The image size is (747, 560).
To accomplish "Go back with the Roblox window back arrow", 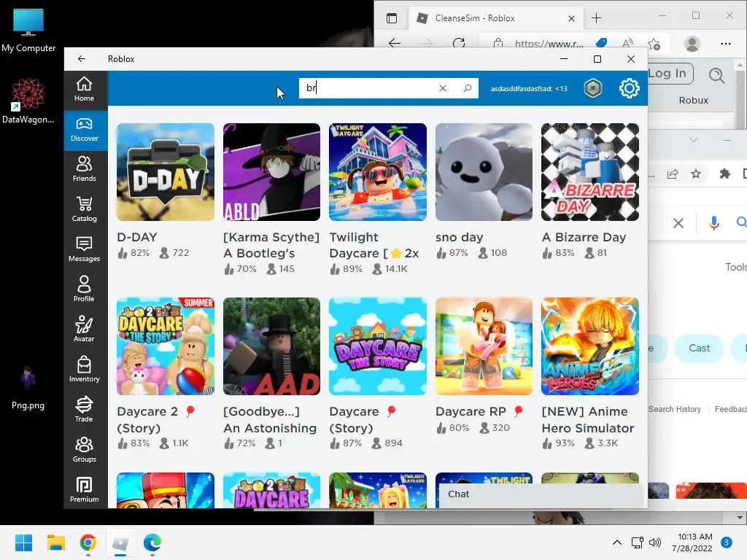I will (x=82, y=58).
